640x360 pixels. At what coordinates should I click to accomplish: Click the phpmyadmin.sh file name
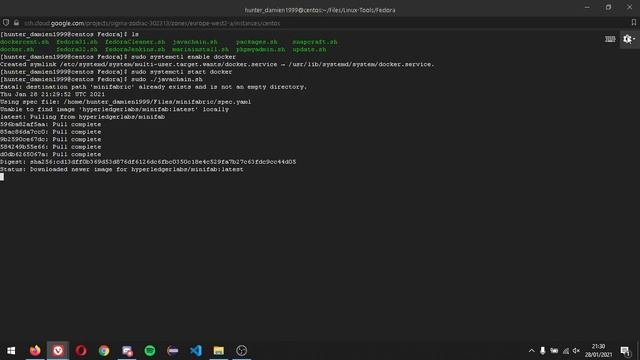coord(260,49)
